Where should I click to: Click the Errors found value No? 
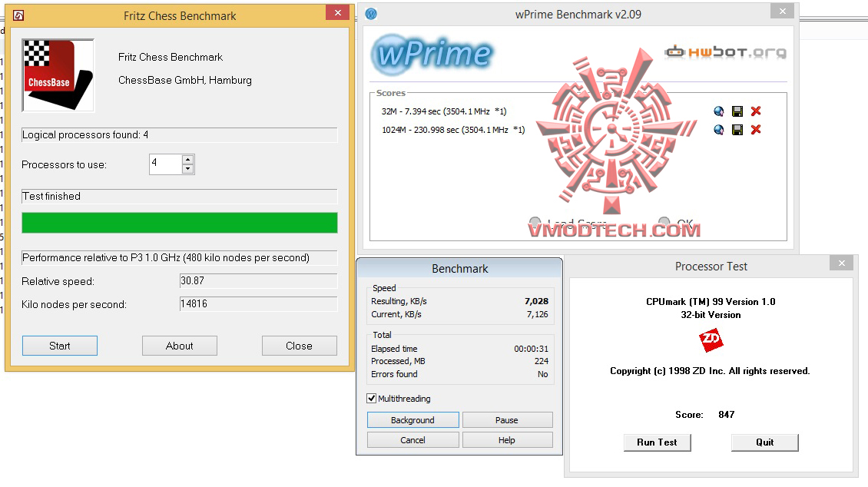tap(543, 374)
